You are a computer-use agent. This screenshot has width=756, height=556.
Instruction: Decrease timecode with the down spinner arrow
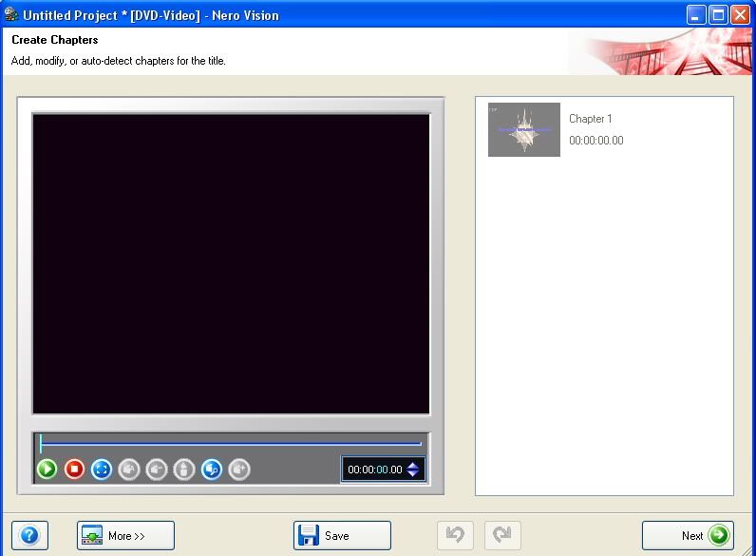point(413,473)
